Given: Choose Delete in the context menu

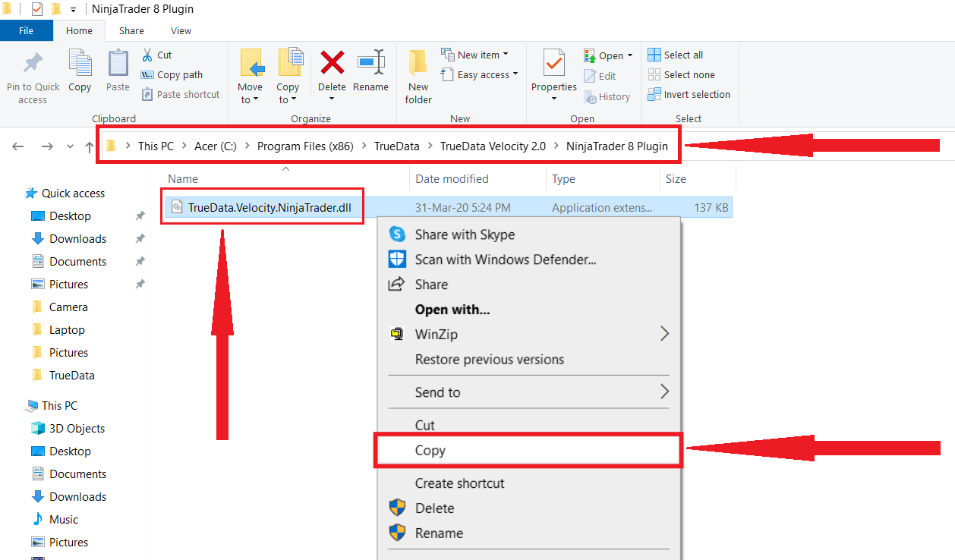Looking at the screenshot, I should [x=529, y=508].
